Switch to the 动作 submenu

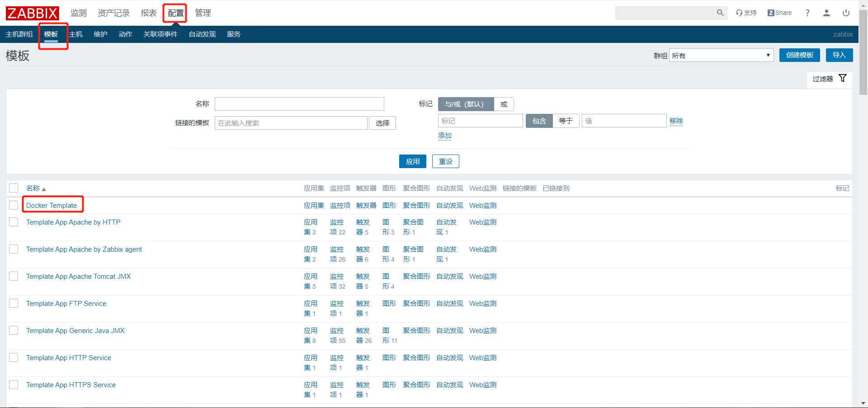pos(125,34)
